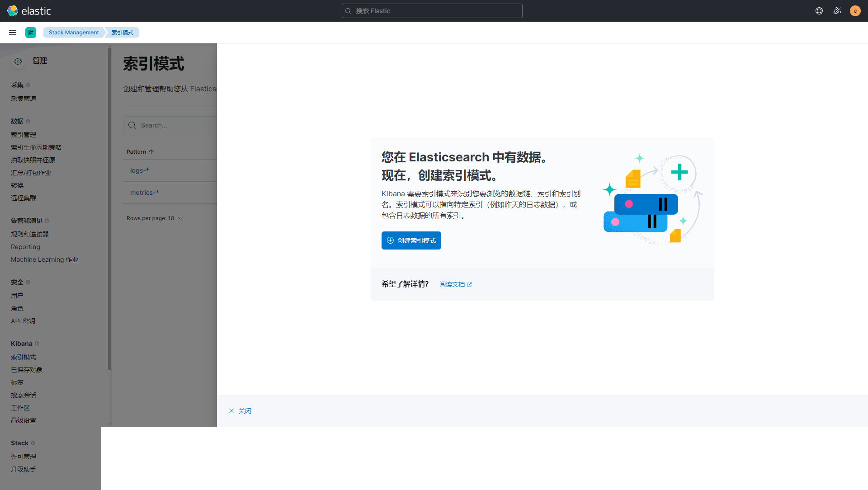
Task: Click the Elastic logo
Action: click(x=29, y=11)
